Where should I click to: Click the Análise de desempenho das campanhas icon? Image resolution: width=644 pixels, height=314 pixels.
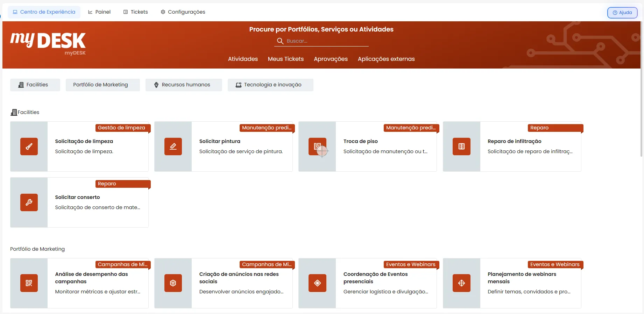coord(29,283)
